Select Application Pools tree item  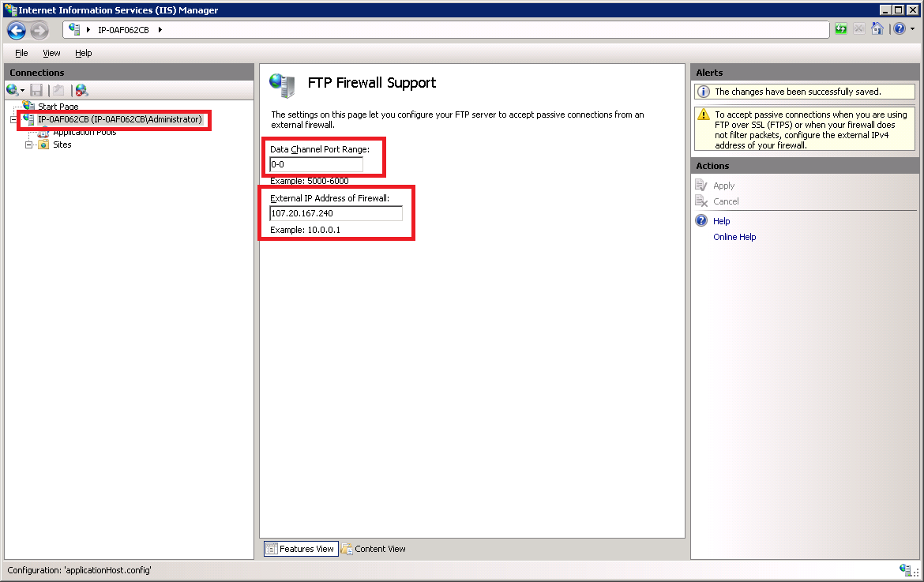85,132
